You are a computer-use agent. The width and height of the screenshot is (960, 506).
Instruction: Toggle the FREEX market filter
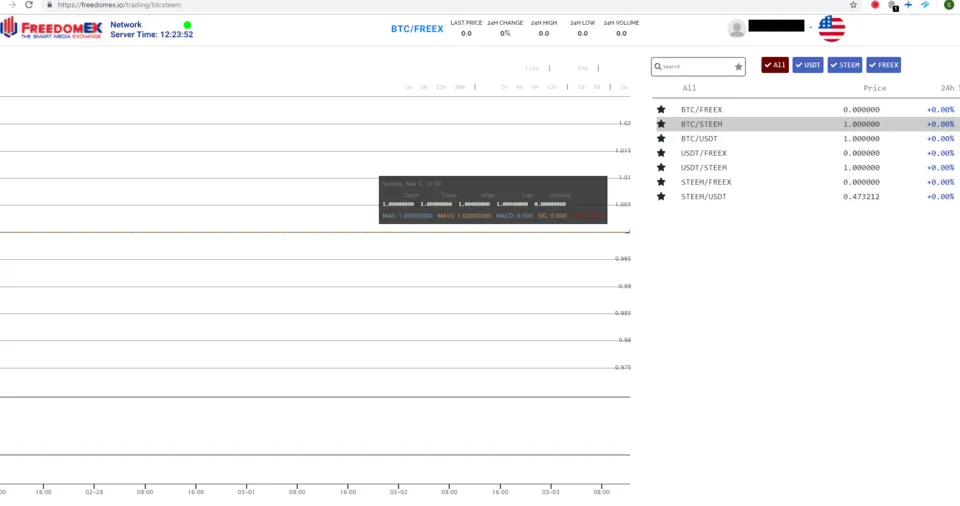[x=883, y=65]
